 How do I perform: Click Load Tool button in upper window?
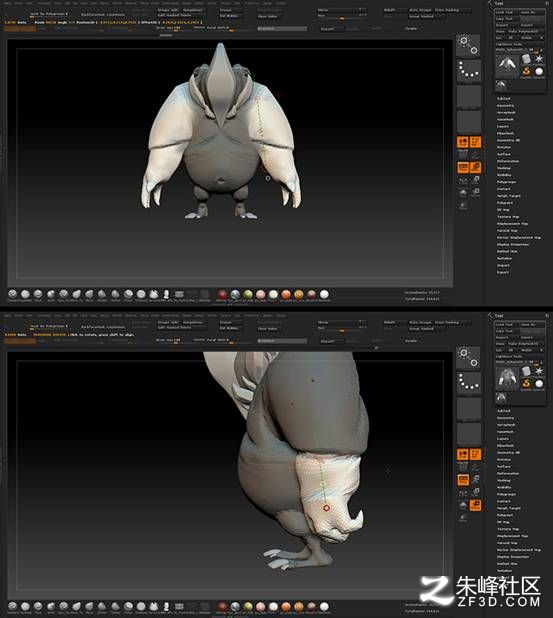point(507,12)
